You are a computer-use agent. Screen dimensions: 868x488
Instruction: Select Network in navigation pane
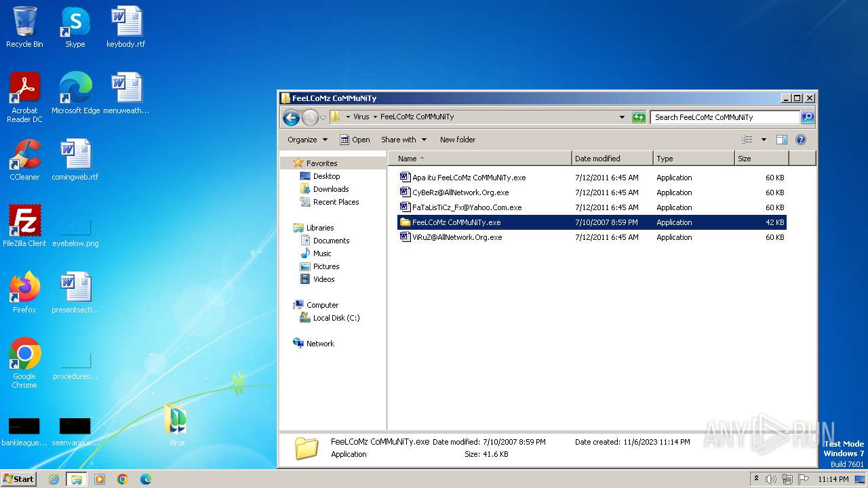point(320,344)
